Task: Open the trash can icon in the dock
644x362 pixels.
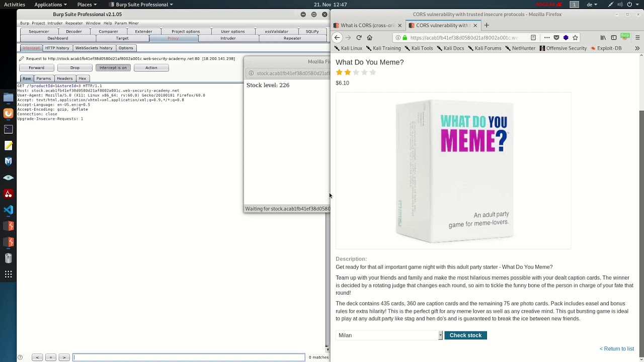Action: click(8, 258)
